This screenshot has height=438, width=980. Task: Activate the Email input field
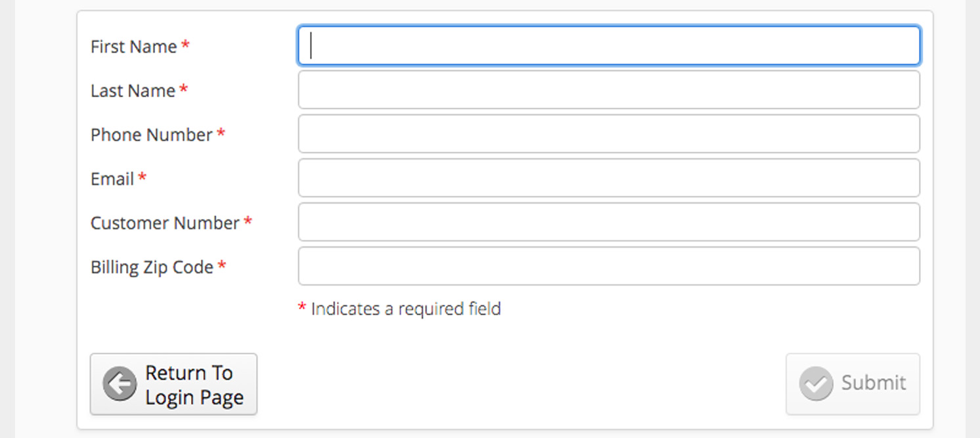click(x=609, y=177)
